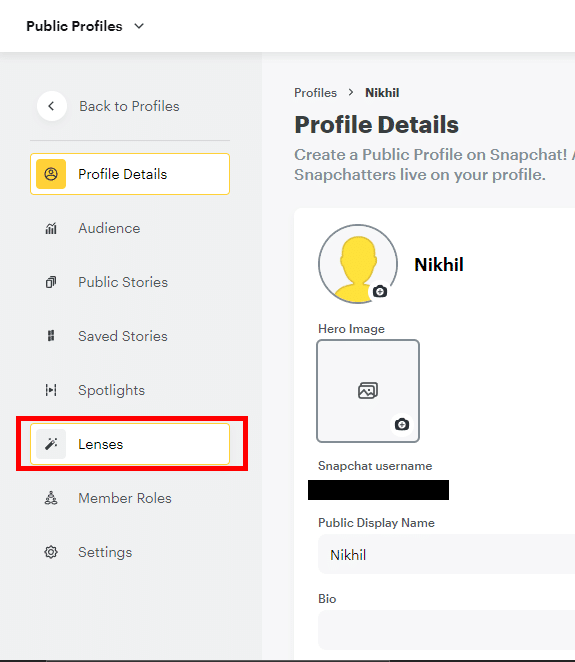
Task: Click the Spotlights play icon
Action: click(x=51, y=390)
